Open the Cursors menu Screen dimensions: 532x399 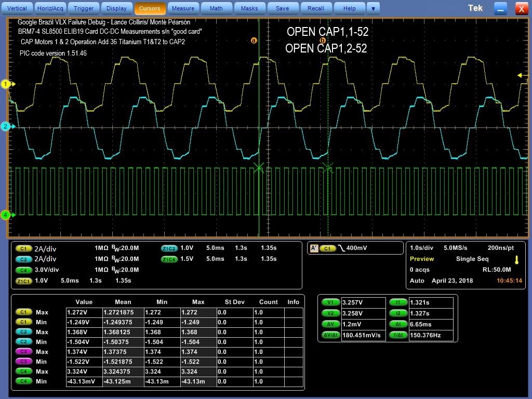[150, 8]
